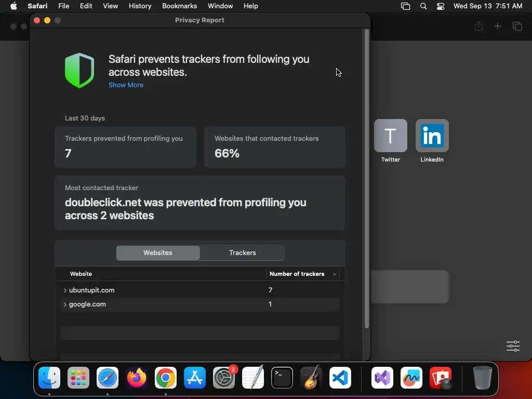Image resolution: width=532 pixels, height=399 pixels.
Task: Launch Google Chrome from the Dock
Action: [x=166, y=378]
